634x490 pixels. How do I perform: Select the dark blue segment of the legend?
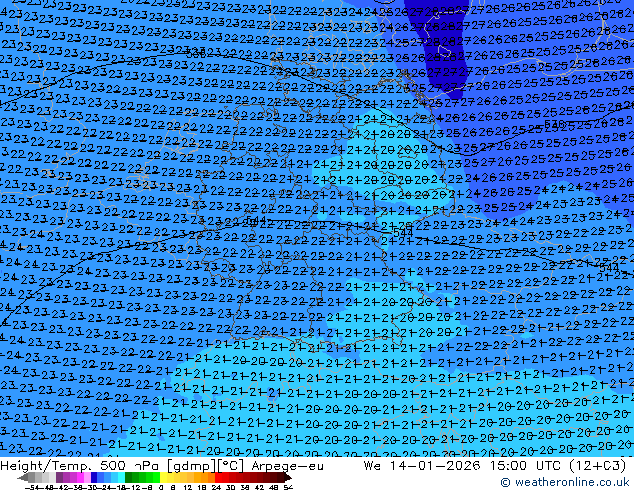[94, 478]
